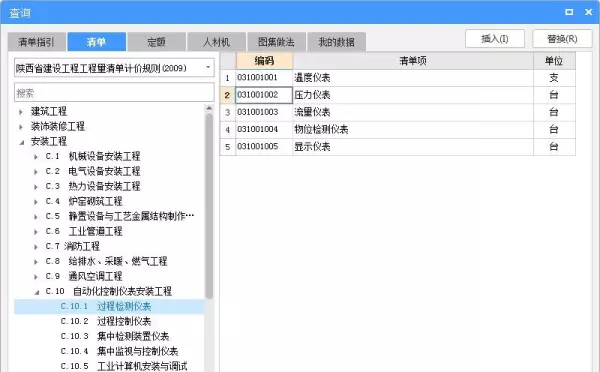Select C.10.5 工业计算机安装与调试 tree item

click(x=124, y=366)
